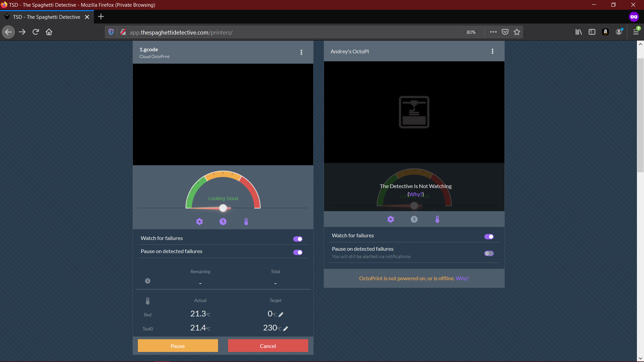Click thermometer icon on Andrey's OctoPi card

point(437,219)
